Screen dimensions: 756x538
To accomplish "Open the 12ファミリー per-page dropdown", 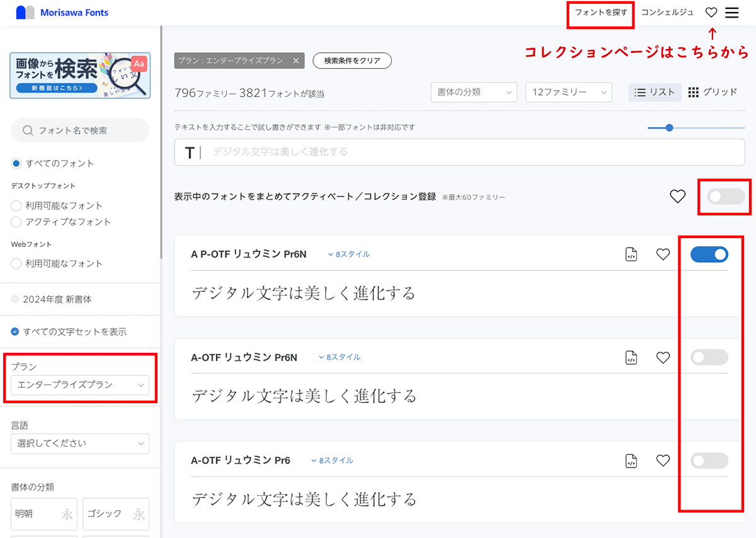I will (568, 92).
